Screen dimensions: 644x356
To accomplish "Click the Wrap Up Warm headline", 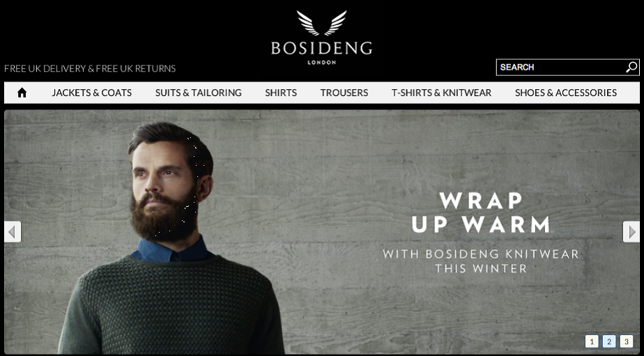I will pos(480,212).
